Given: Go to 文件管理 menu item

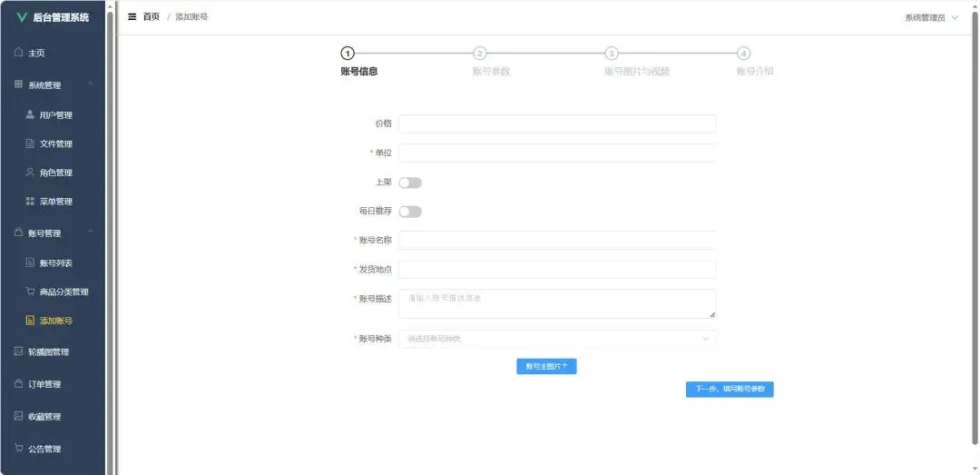Looking at the screenshot, I should pos(53,143).
